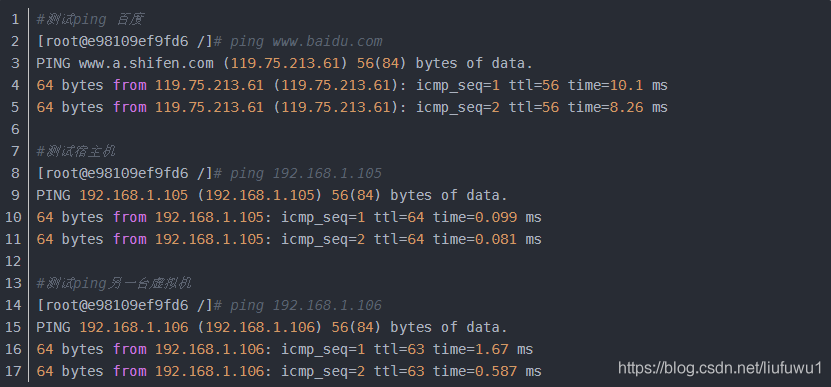Click 'icmp_seq=2' on line 11
This screenshot has width=831, height=387.
point(323,240)
